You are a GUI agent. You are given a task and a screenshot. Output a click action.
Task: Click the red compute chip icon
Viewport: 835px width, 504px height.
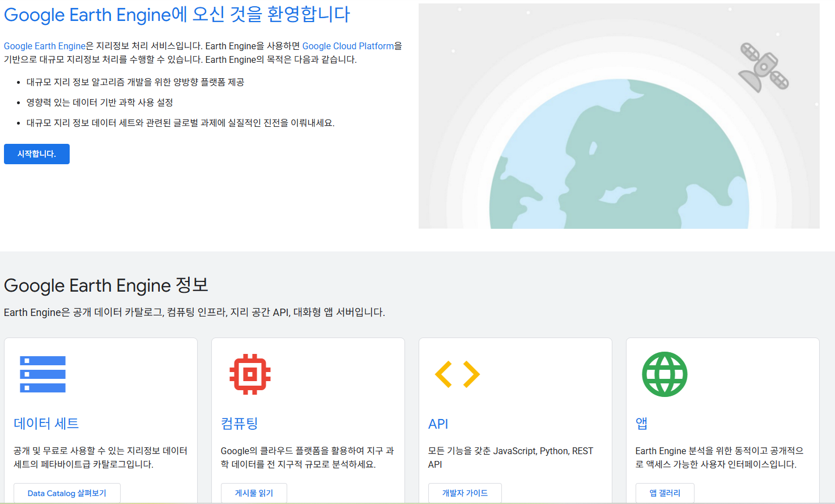point(250,374)
